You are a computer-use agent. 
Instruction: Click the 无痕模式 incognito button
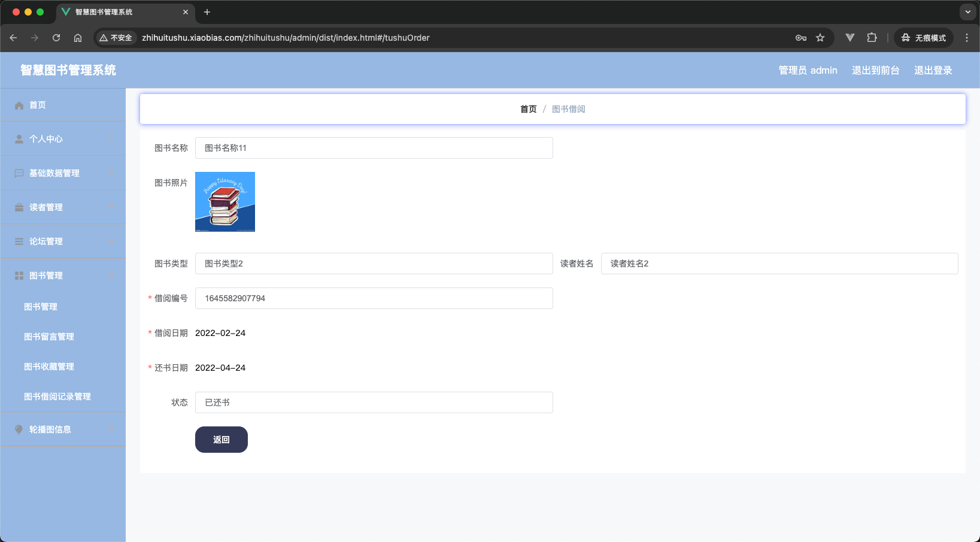pos(924,38)
